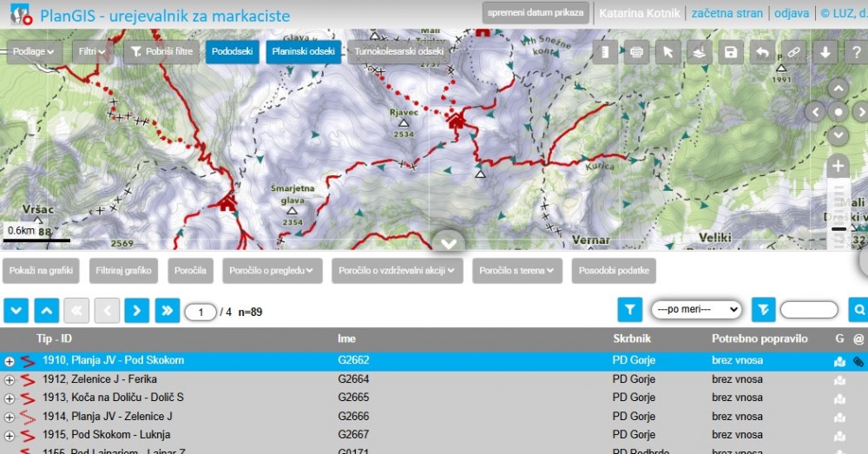The image size is (868, 454).
Task: Open the Podlage dropdown
Action: [35, 52]
